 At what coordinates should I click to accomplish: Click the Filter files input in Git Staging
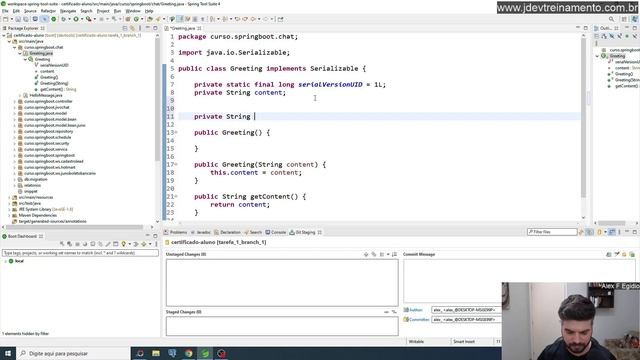552,232
